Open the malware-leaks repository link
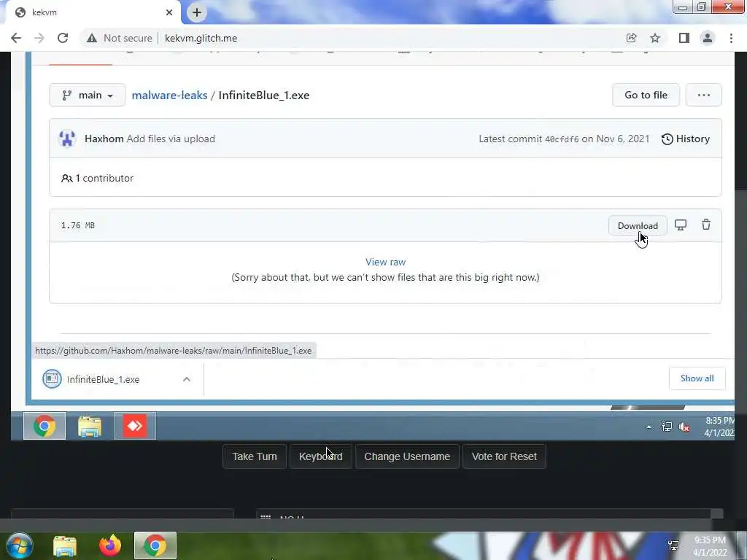The width and height of the screenshot is (747, 560). pyautogui.click(x=169, y=96)
